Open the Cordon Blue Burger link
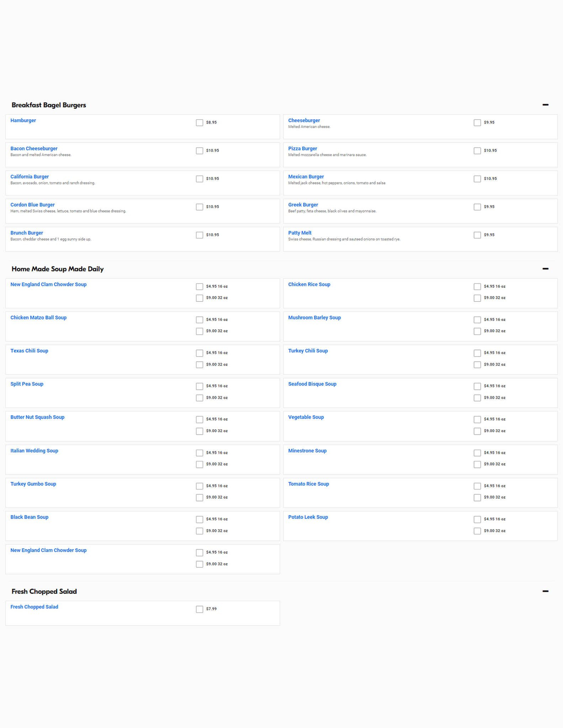This screenshot has width=563, height=728. (32, 205)
